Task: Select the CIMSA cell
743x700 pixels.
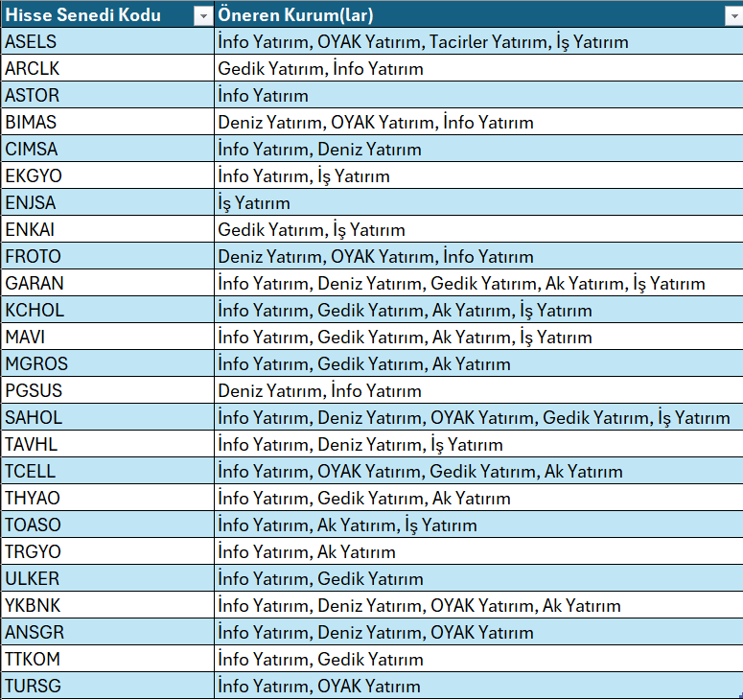Action: 107,149
